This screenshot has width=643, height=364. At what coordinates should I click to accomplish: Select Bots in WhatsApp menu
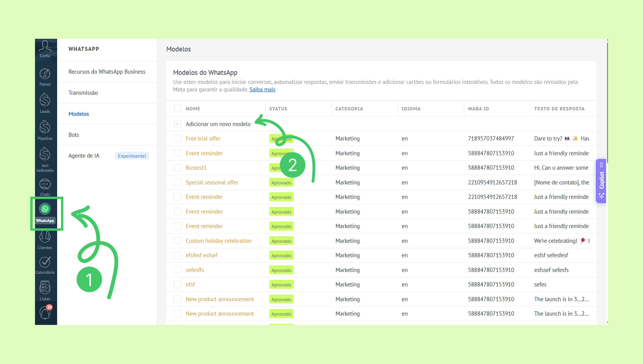[74, 135]
